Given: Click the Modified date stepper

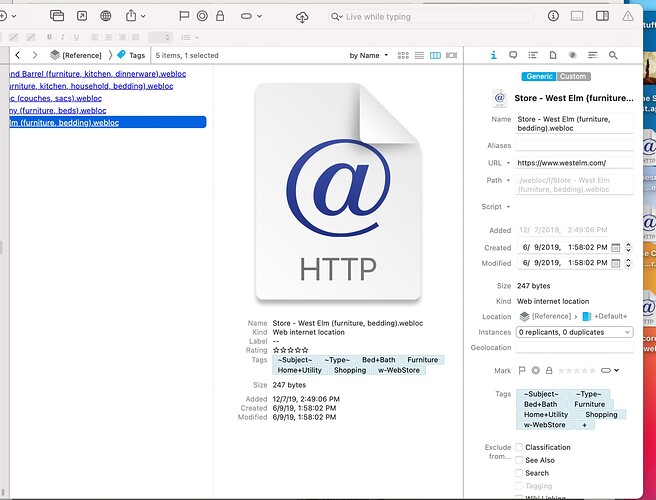Looking at the screenshot, I should (x=628, y=263).
